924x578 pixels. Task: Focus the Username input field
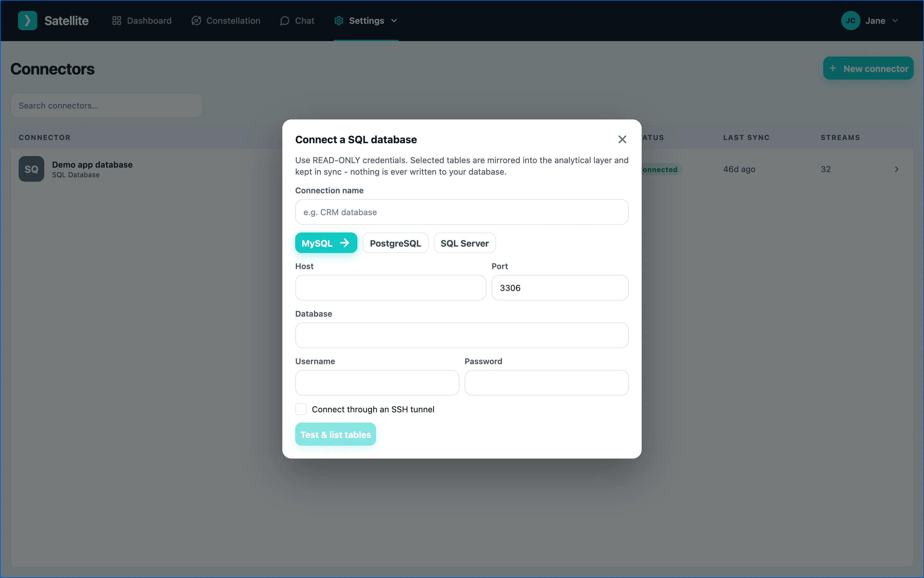(x=377, y=383)
